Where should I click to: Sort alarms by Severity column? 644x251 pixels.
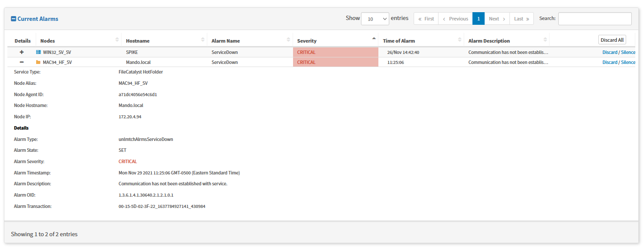coord(335,40)
